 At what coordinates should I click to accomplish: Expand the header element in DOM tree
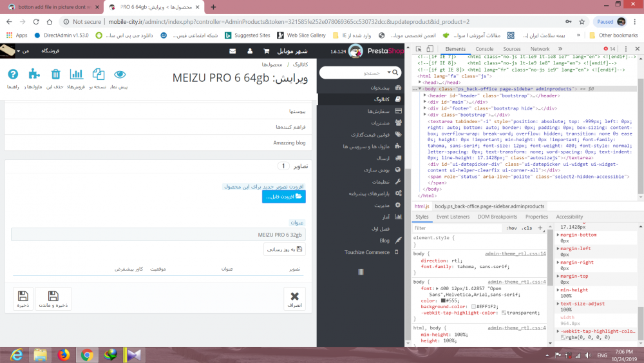point(424,95)
